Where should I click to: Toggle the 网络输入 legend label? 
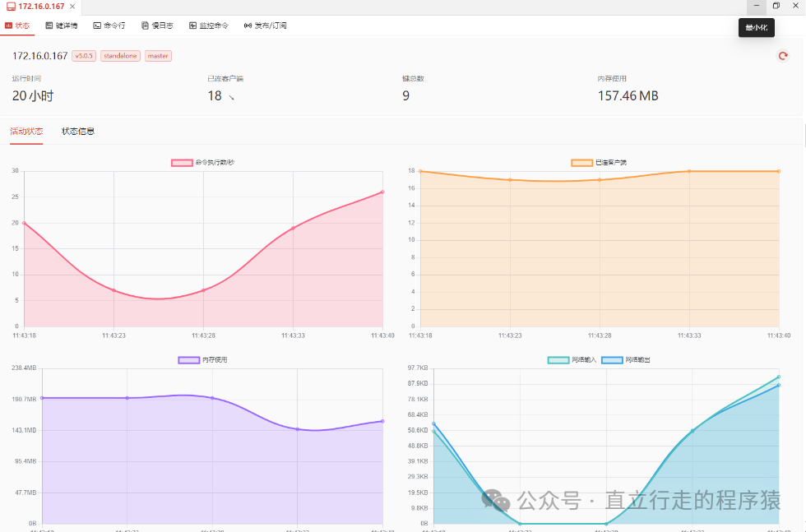point(582,360)
